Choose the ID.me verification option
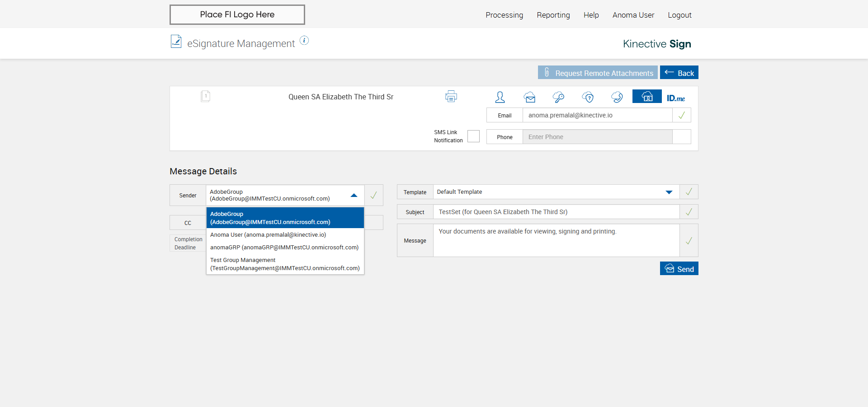This screenshot has height=407, width=868. (675, 98)
